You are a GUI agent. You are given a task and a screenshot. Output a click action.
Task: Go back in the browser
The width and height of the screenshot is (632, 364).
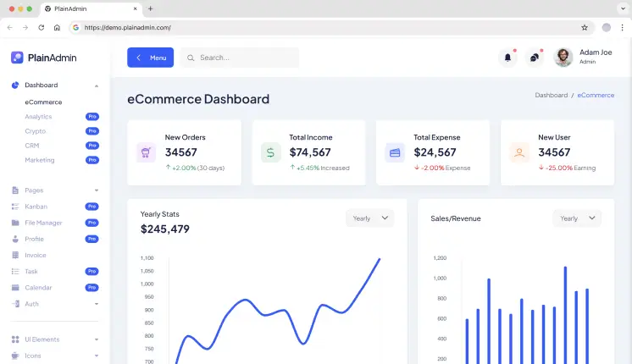point(9,27)
